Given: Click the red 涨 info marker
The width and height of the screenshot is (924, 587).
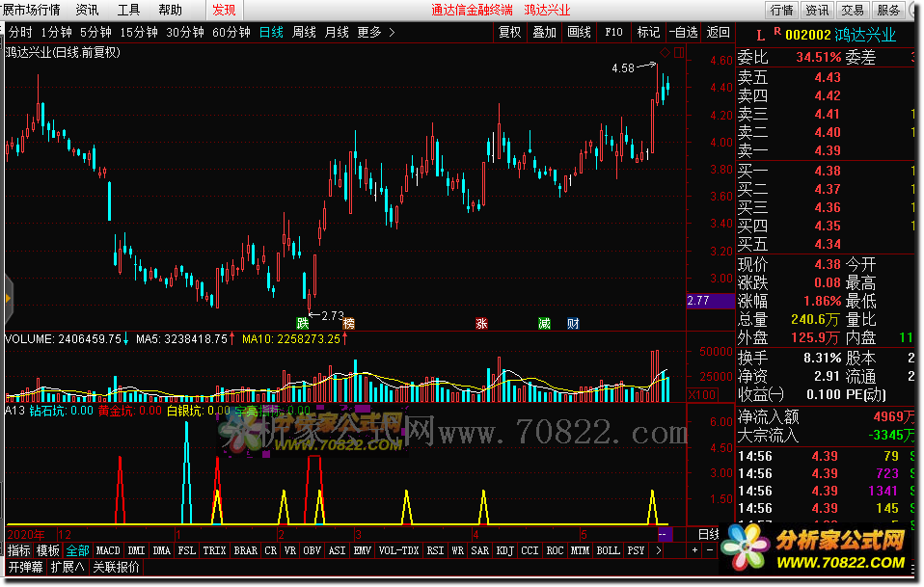Looking at the screenshot, I should coord(481,323).
